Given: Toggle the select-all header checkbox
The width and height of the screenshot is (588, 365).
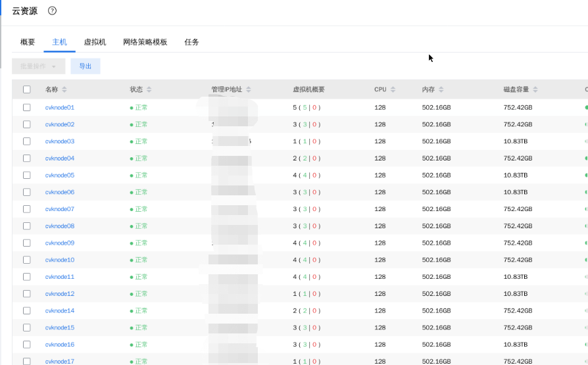Looking at the screenshot, I should [x=26, y=89].
